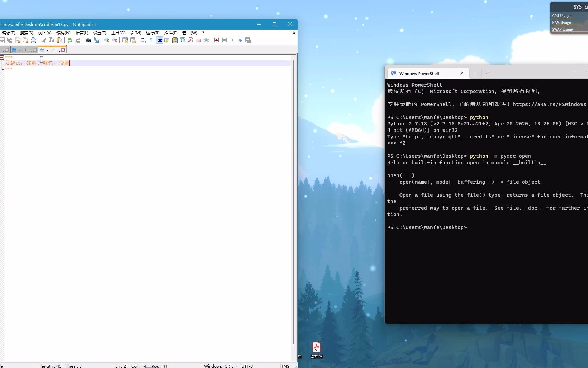Open the 视图(V) menu
The width and height of the screenshot is (588, 368).
[45, 33]
